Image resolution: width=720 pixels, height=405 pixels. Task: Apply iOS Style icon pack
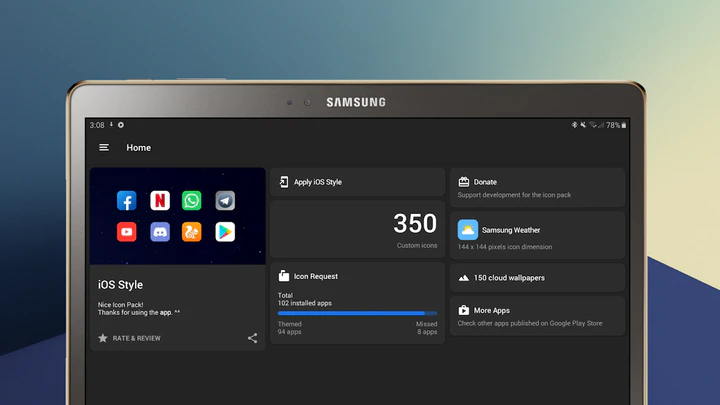coord(357,182)
